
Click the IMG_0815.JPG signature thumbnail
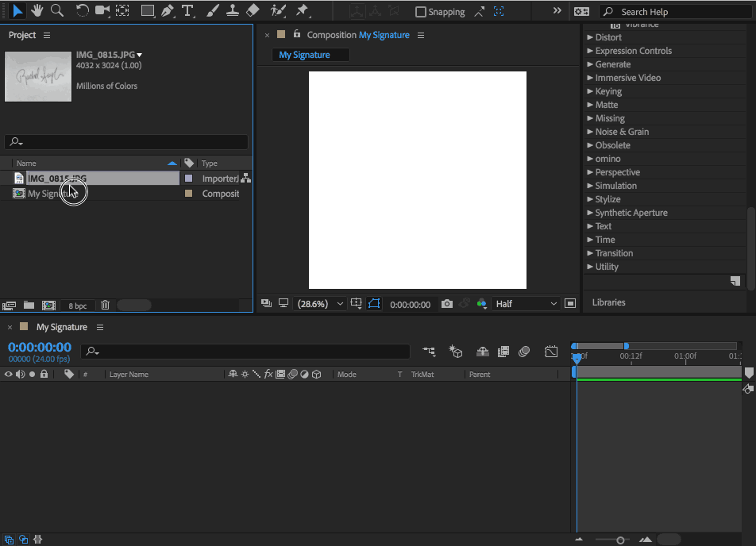click(x=38, y=77)
